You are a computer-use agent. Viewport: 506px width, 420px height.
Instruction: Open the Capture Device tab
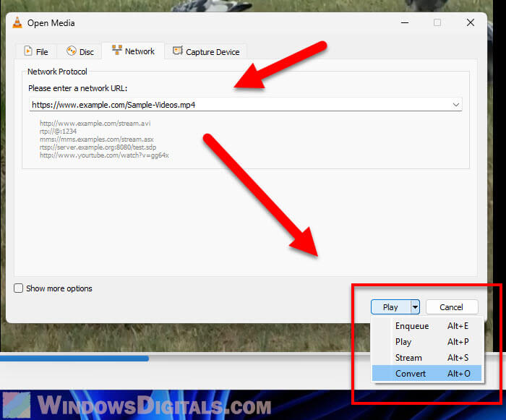(x=206, y=51)
